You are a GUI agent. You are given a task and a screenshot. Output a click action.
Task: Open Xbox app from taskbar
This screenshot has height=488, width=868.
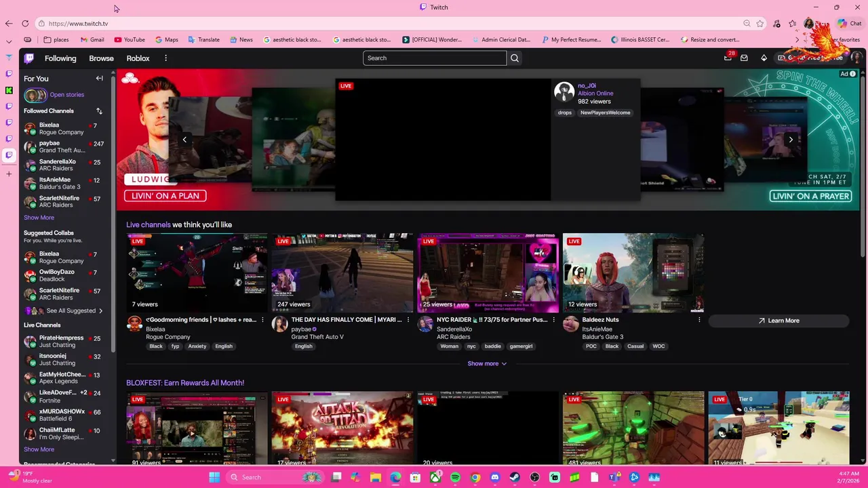pos(435,477)
